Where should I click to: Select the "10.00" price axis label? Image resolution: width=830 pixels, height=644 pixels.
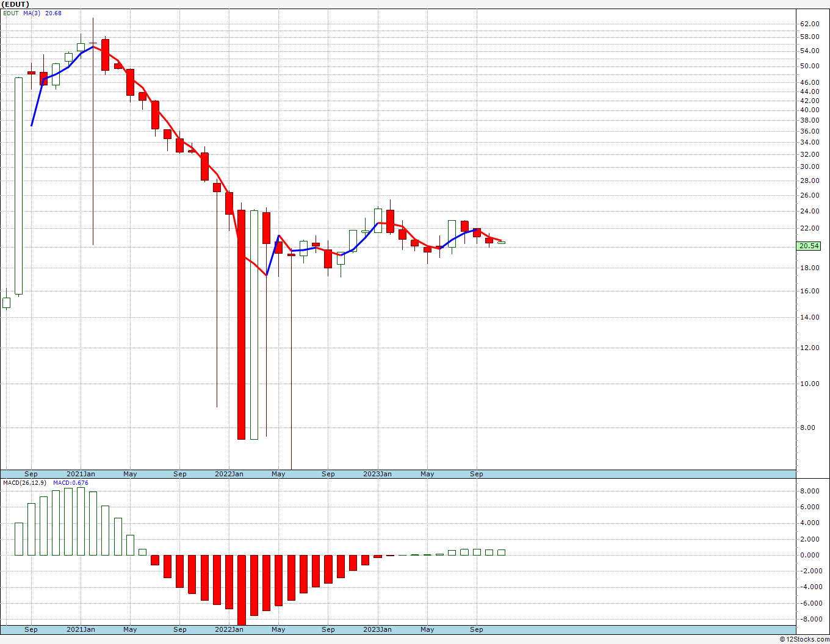[809, 384]
